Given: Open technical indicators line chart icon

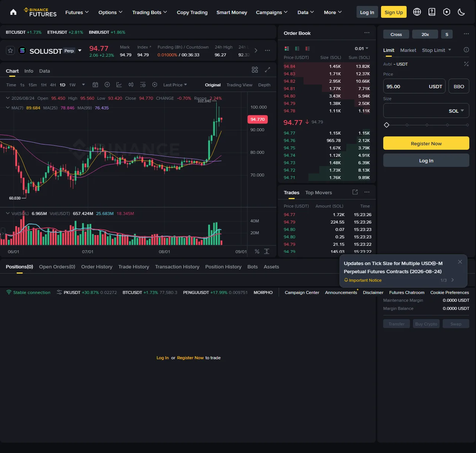Looking at the screenshot, I should click(x=119, y=85).
